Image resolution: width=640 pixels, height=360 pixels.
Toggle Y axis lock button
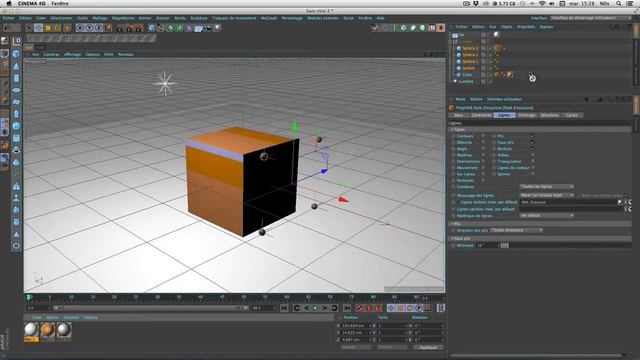coord(89,28)
